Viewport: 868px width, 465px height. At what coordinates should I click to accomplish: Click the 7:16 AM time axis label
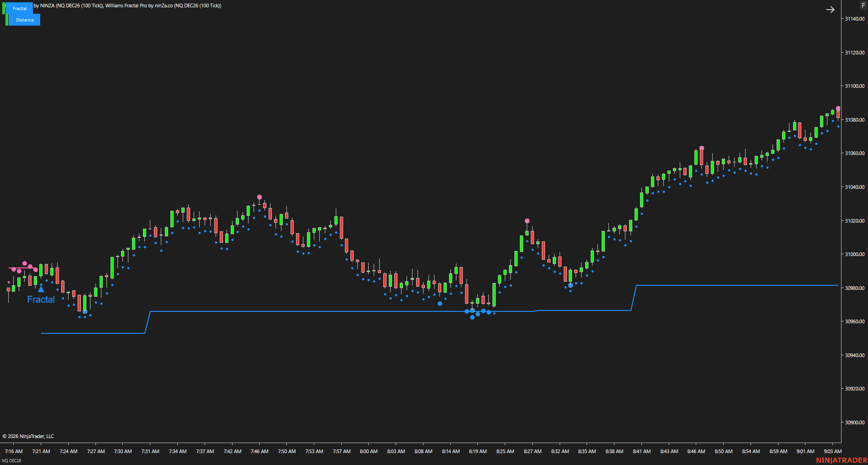[x=14, y=451]
